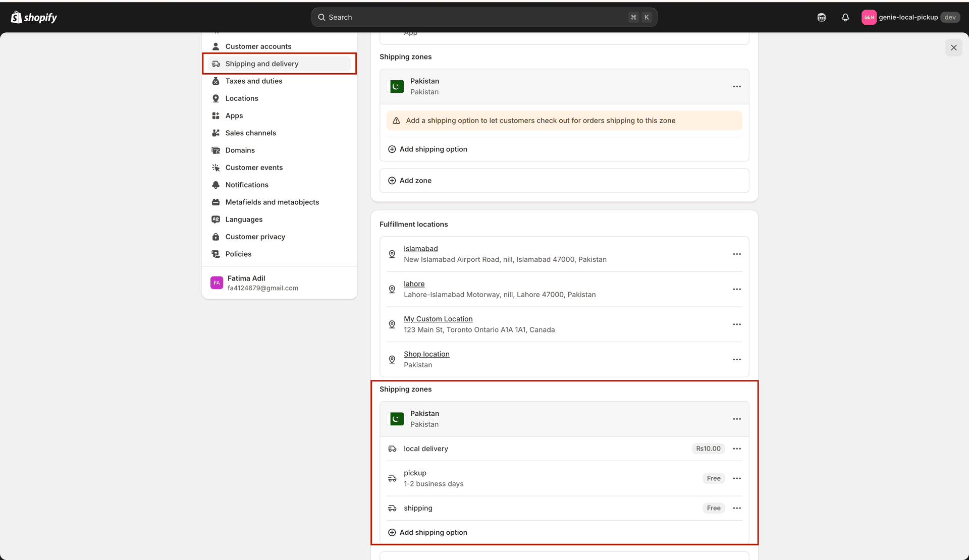Click the truck icon beside local delivery
Viewport: 969px width, 560px height.
(x=392, y=449)
